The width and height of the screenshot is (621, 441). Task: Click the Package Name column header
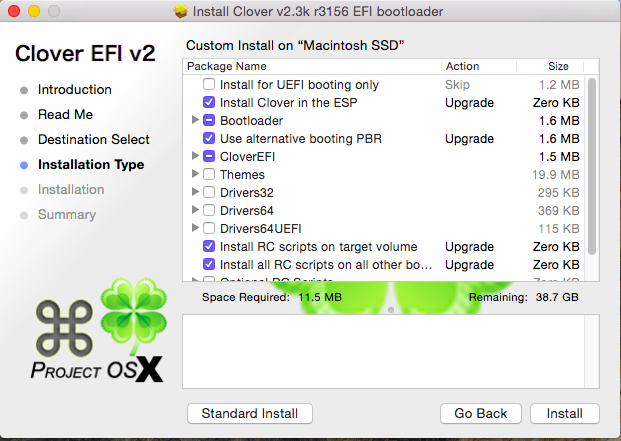tap(312, 66)
